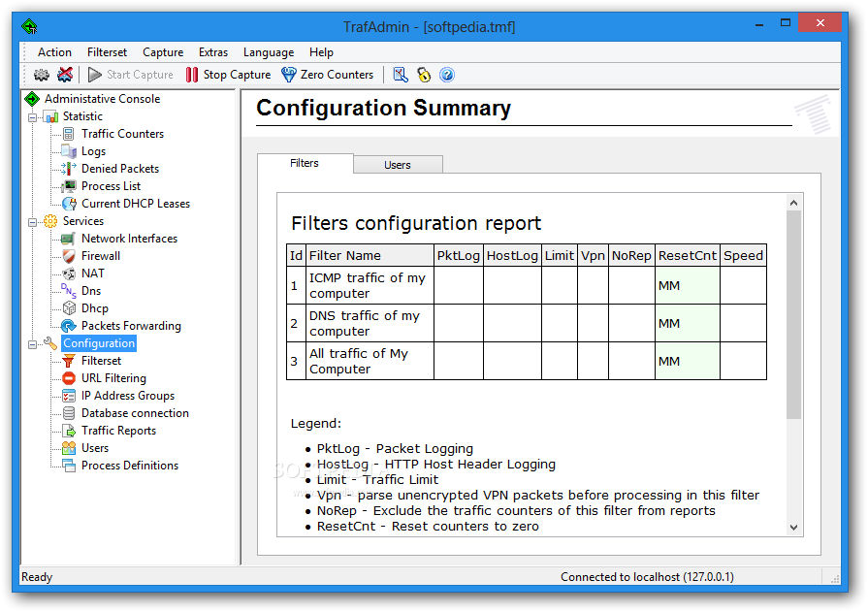Screen dimensions: 868x612
Task: Click the Denied Packets tree icon
Action: tap(69, 169)
